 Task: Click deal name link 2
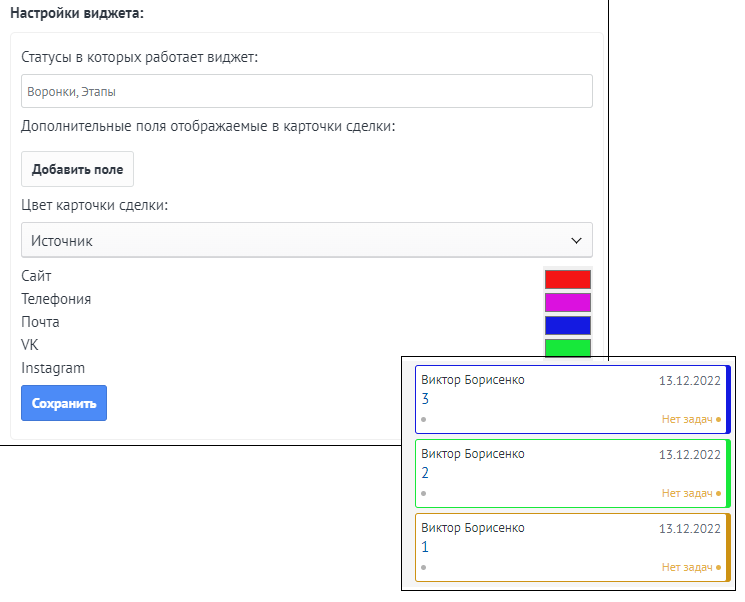pyautogui.click(x=425, y=473)
